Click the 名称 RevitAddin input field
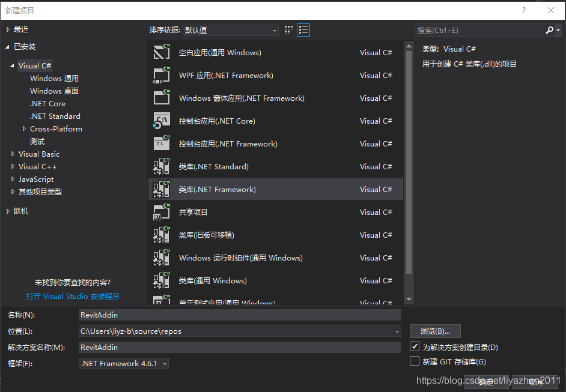 coord(240,315)
